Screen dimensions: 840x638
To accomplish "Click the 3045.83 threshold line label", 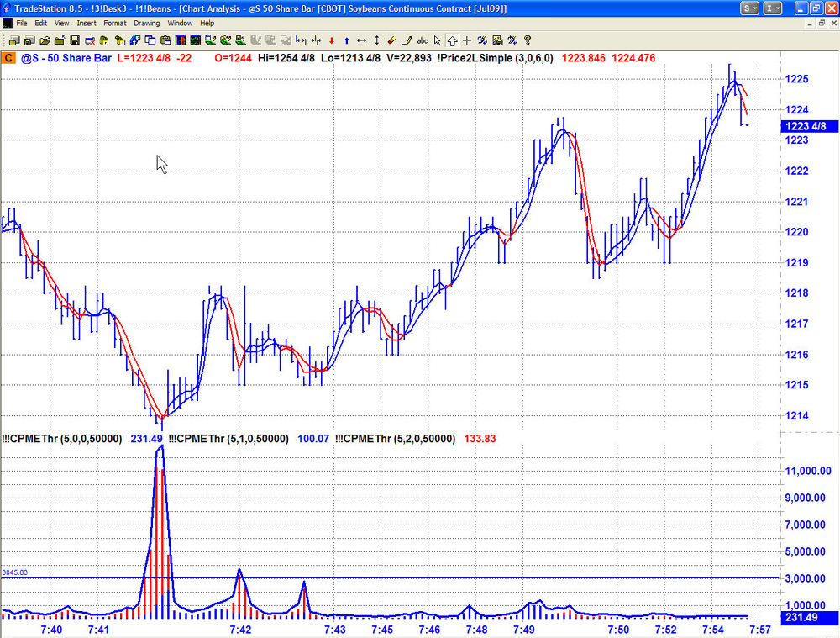I will (14, 572).
